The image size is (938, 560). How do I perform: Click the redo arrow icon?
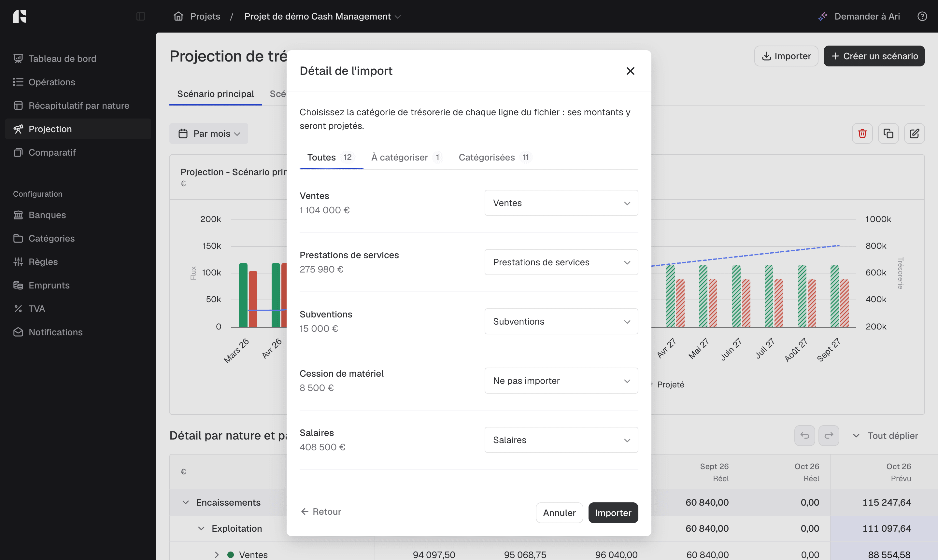(829, 436)
